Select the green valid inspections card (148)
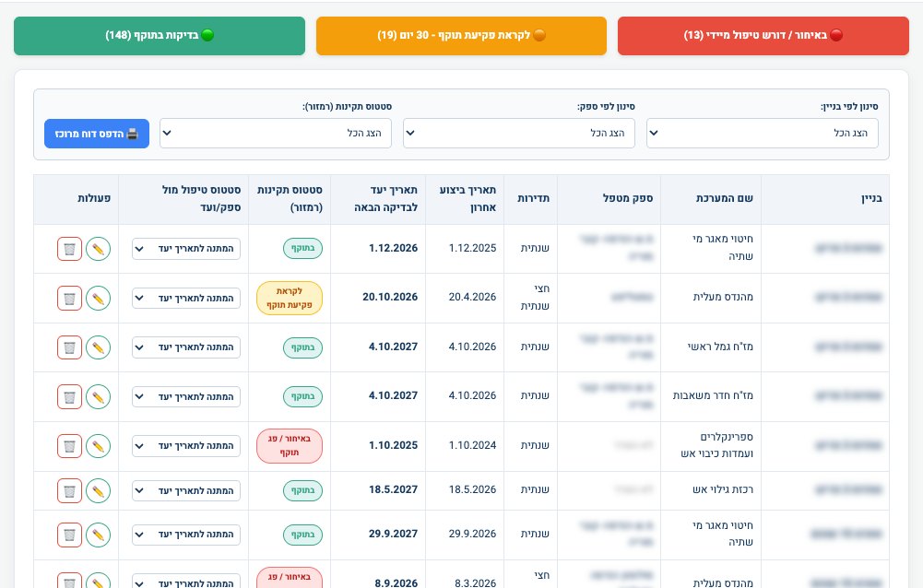The width and height of the screenshot is (923, 588). [x=160, y=36]
